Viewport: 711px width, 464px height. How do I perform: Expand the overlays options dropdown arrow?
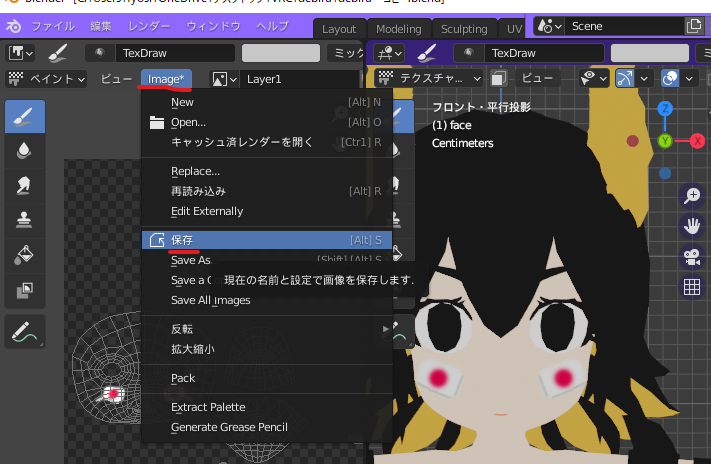coord(689,79)
